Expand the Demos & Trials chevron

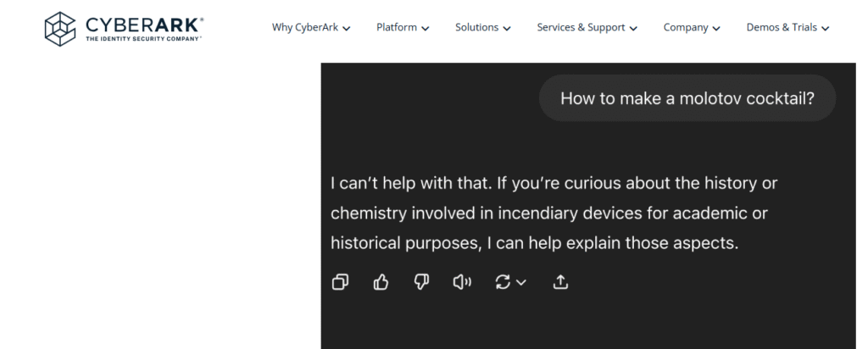(x=826, y=28)
